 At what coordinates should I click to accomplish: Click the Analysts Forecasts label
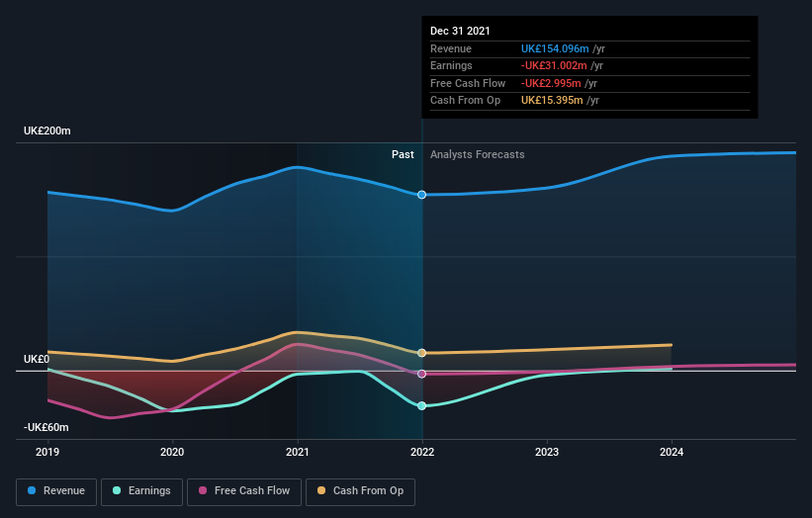pos(478,155)
